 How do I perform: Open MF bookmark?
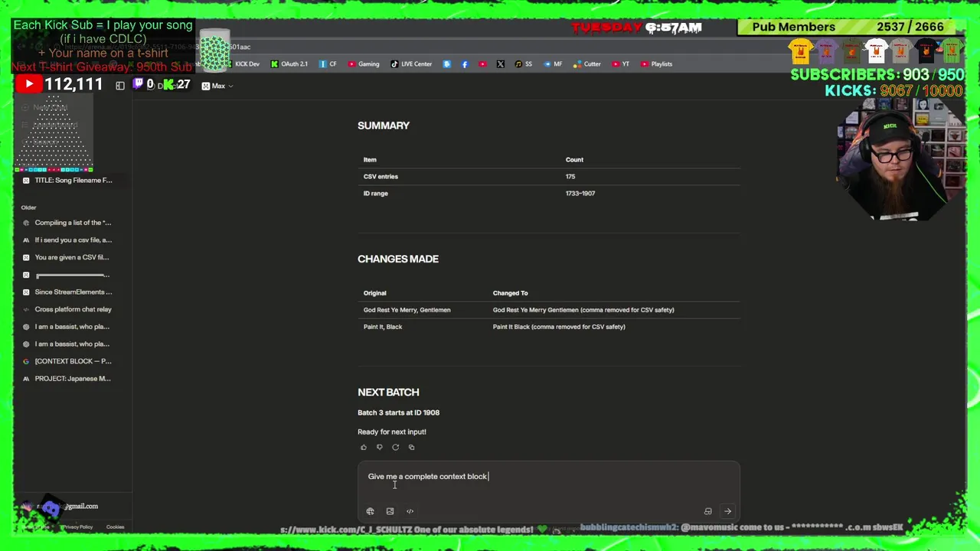[x=553, y=64]
